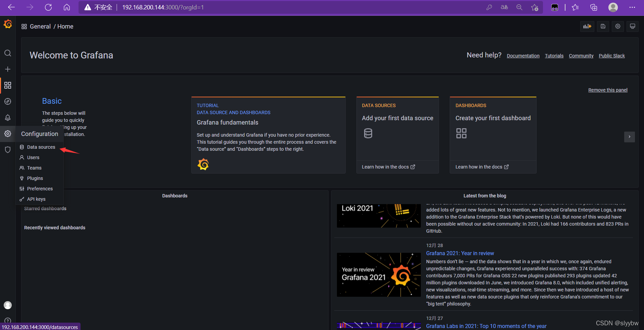
Task: Click the browser Home icon
Action: (67, 7)
